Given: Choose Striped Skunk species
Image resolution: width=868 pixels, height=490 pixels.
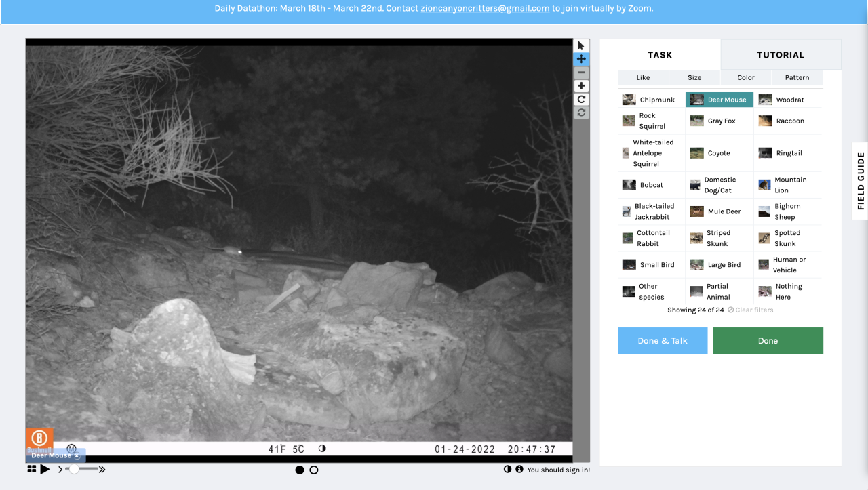Looking at the screenshot, I should pos(719,238).
